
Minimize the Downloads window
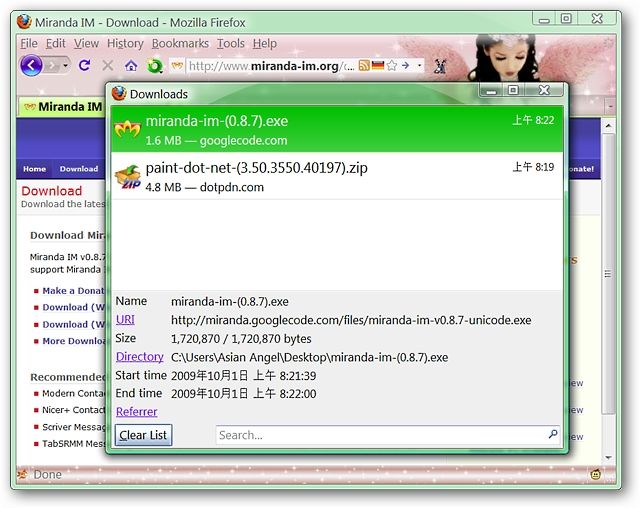[491, 91]
